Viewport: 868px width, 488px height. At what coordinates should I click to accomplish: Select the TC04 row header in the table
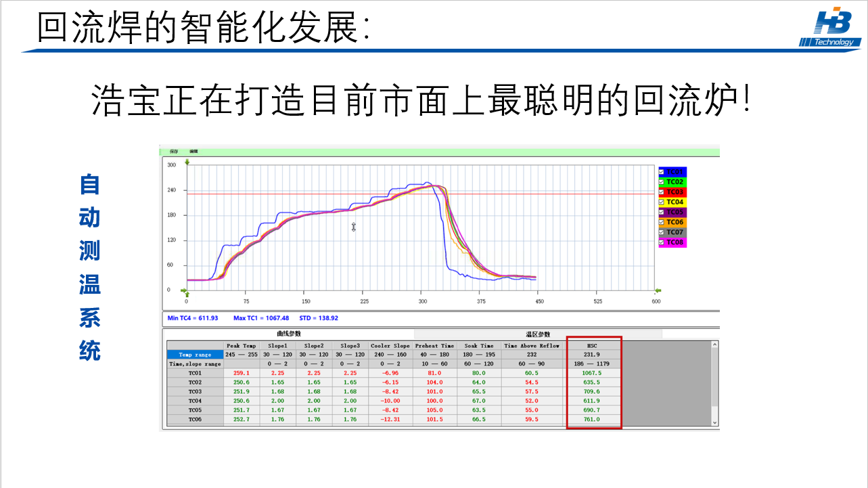point(195,401)
